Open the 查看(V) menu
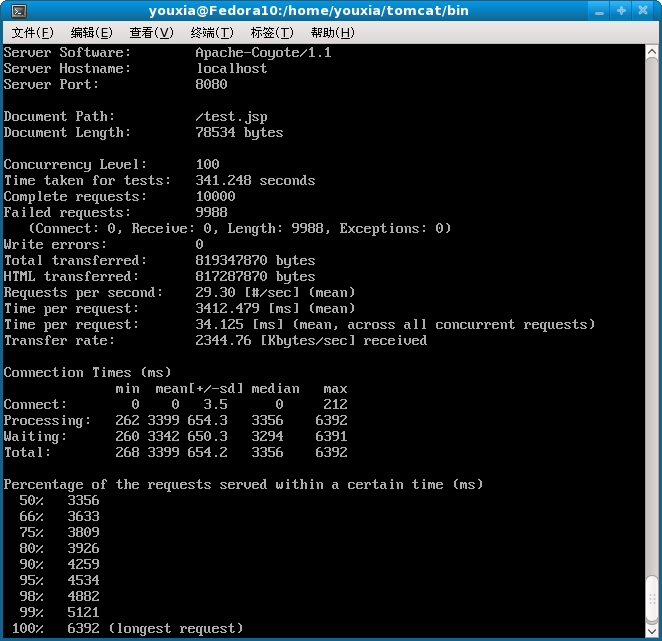Screen dimensions: 662x641 tap(151, 33)
